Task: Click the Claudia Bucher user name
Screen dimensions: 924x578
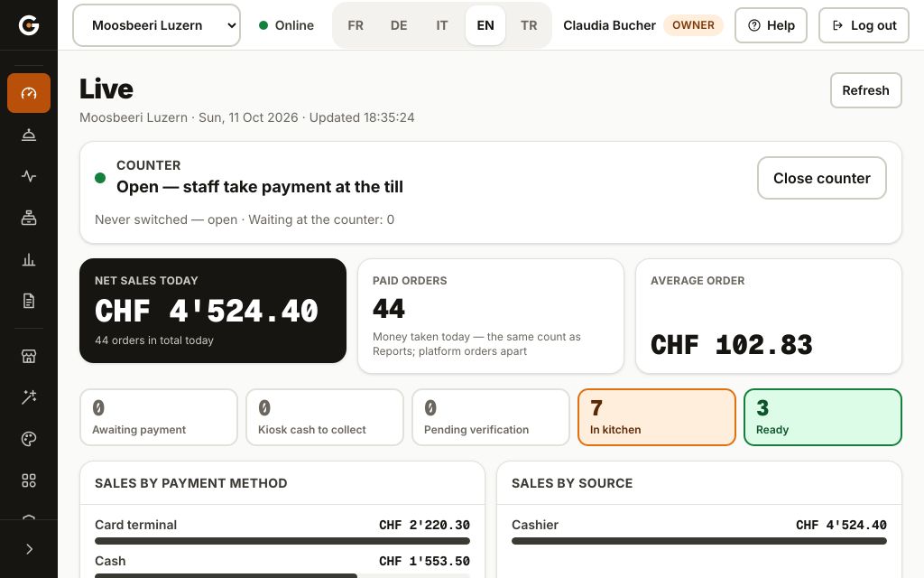Action: tap(609, 25)
